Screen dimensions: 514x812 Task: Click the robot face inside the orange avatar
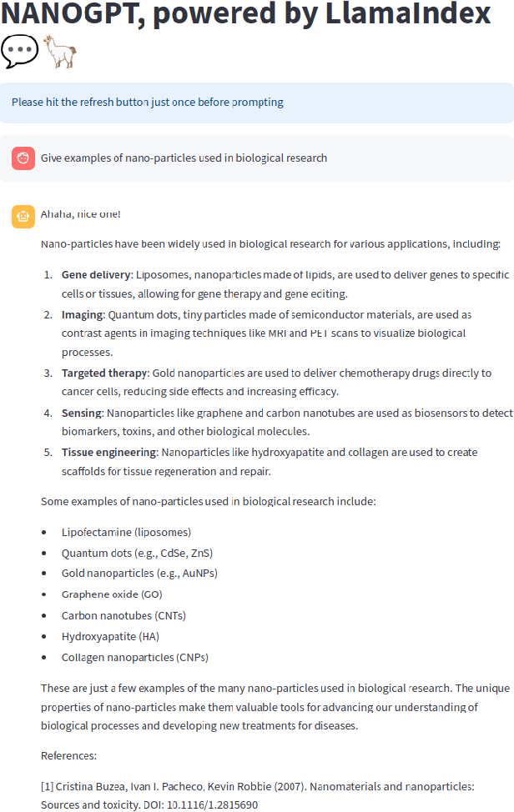[x=22, y=215]
